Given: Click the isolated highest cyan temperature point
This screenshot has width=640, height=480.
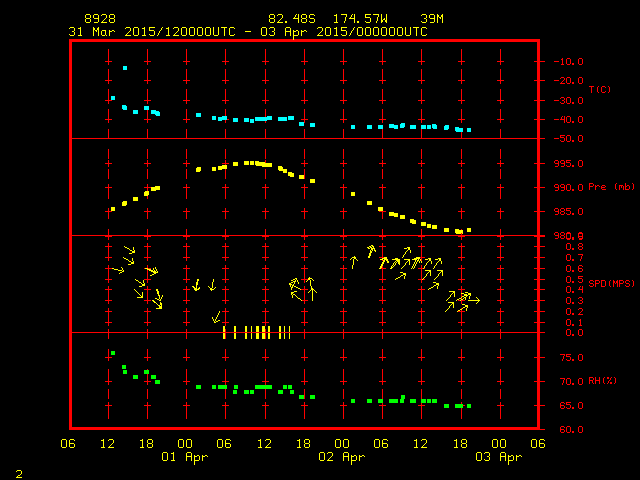Looking at the screenshot, I should [125, 68].
